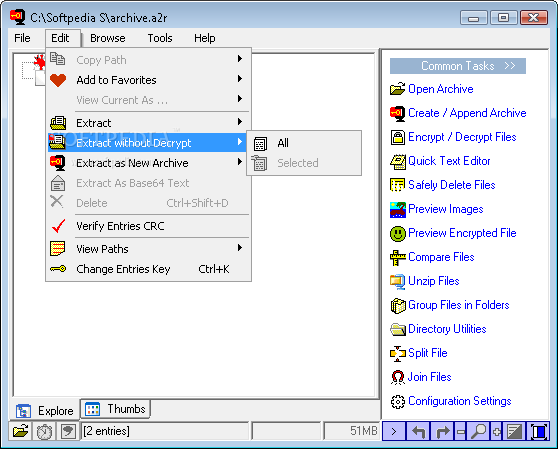This screenshot has width=558, height=449.
Task: Click the View Paths notepad icon
Action: coord(58,249)
